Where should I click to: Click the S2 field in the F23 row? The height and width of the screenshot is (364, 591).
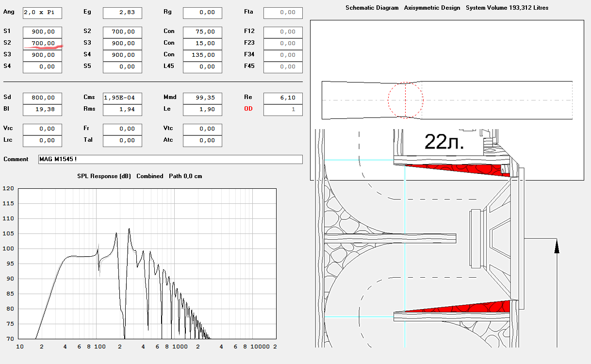(42, 44)
